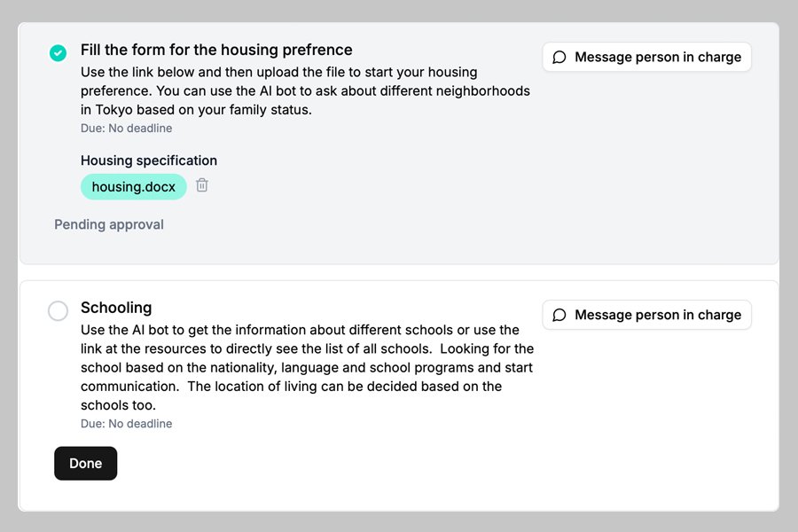Click the Schooling task 'Due: No deadline' text
This screenshot has width=798, height=532.
click(126, 424)
